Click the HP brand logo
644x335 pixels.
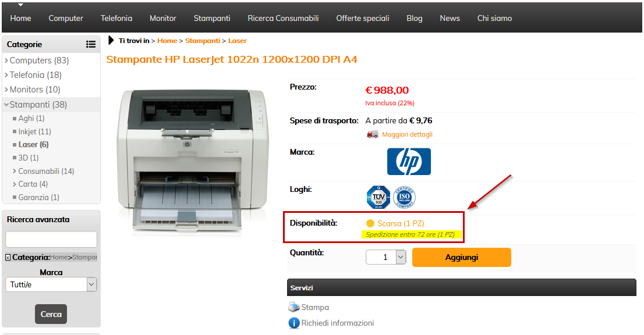coord(409,162)
